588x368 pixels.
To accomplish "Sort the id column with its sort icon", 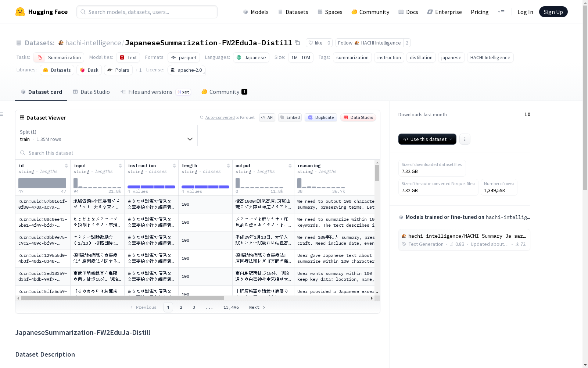I will (x=66, y=166).
